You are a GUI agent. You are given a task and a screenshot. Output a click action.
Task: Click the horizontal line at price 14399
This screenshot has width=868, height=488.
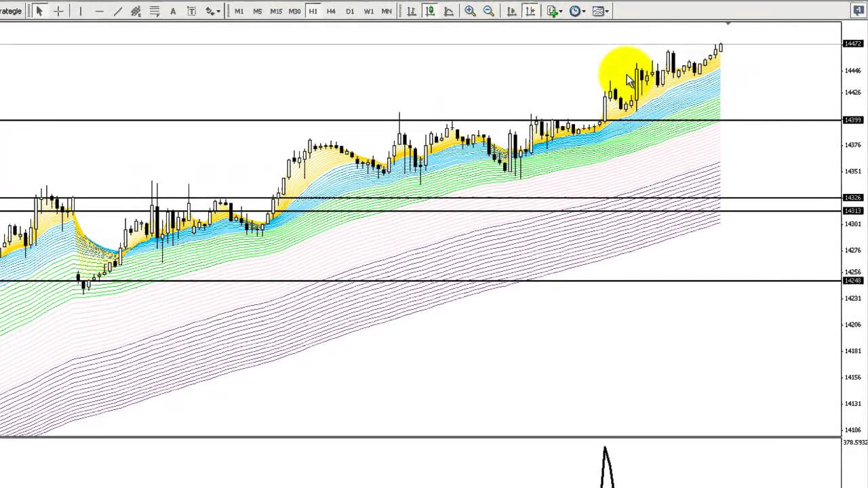click(x=420, y=121)
